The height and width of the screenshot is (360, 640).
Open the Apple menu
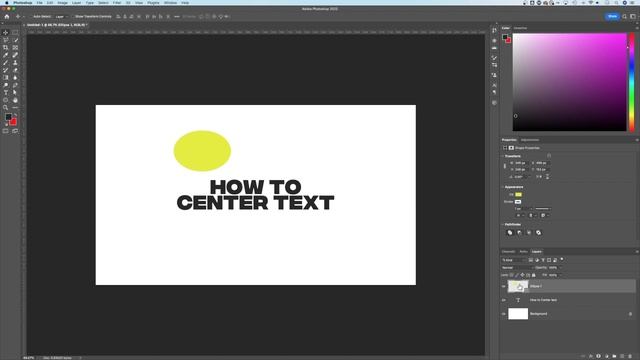pos(7,3)
